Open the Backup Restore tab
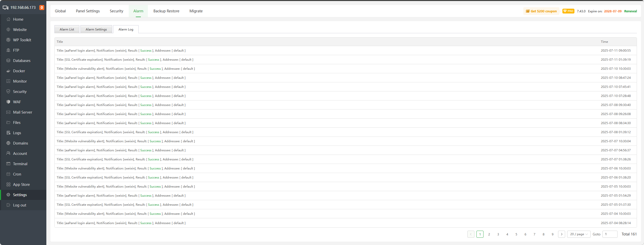This screenshot has height=245, width=644. point(166,11)
